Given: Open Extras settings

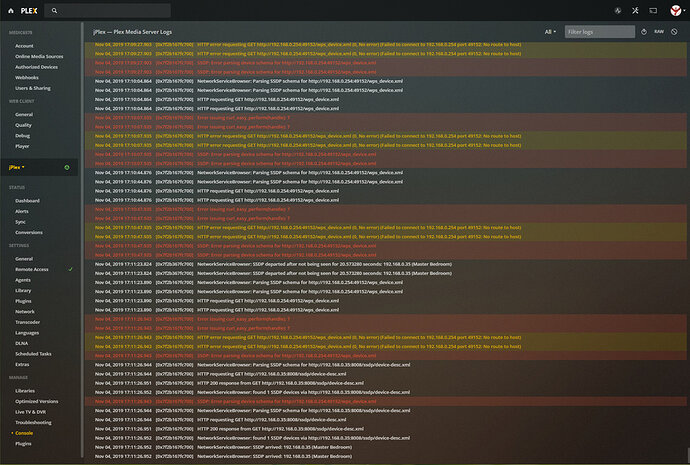Looking at the screenshot, I should 22,364.
